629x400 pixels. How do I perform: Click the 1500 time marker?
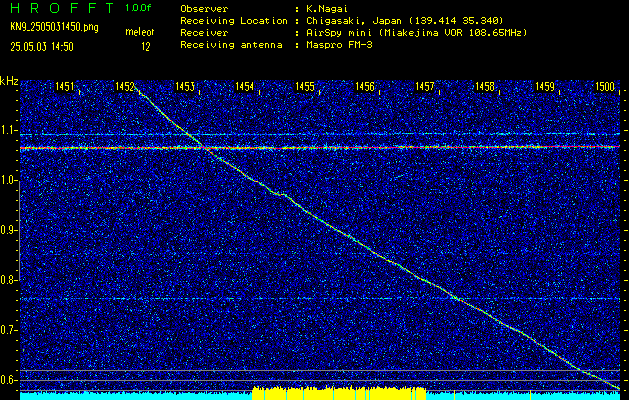tap(605, 86)
